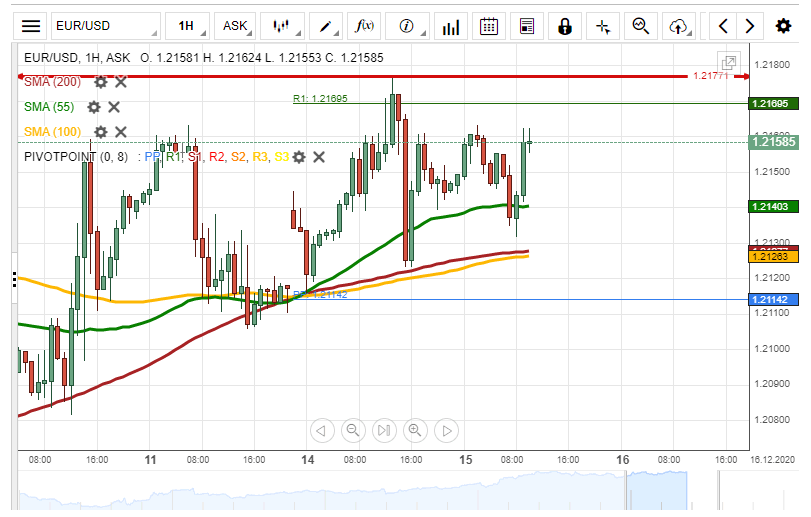Jump to latest candle round button
The width and height of the screenshot is (811, 517).
[384, 430]
